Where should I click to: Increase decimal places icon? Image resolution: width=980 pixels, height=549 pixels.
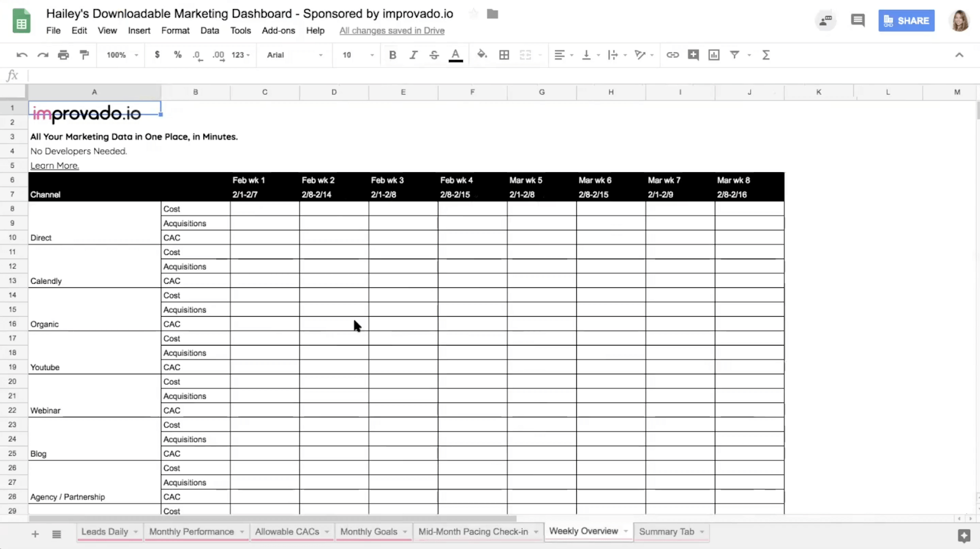(218, 55)
